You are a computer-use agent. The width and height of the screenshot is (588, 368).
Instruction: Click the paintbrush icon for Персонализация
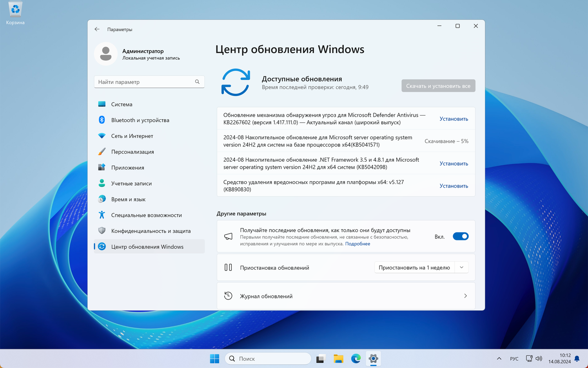point(102,152)
